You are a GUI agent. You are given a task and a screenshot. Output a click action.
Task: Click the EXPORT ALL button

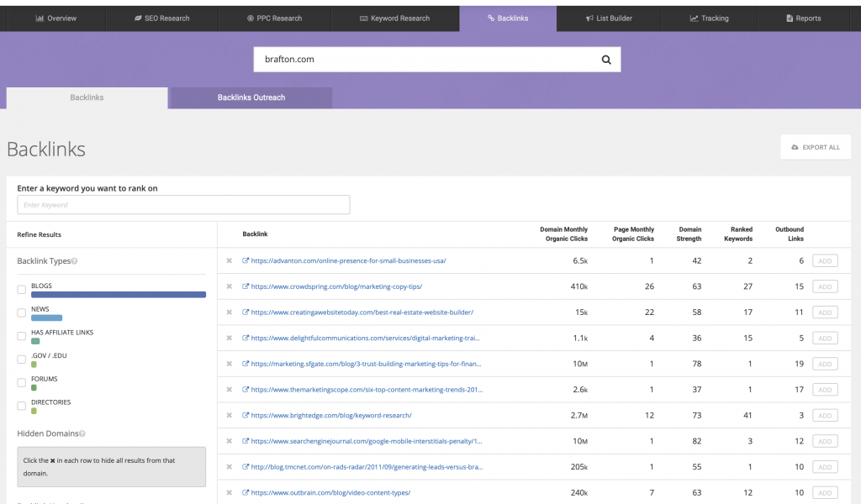(815, 147)
